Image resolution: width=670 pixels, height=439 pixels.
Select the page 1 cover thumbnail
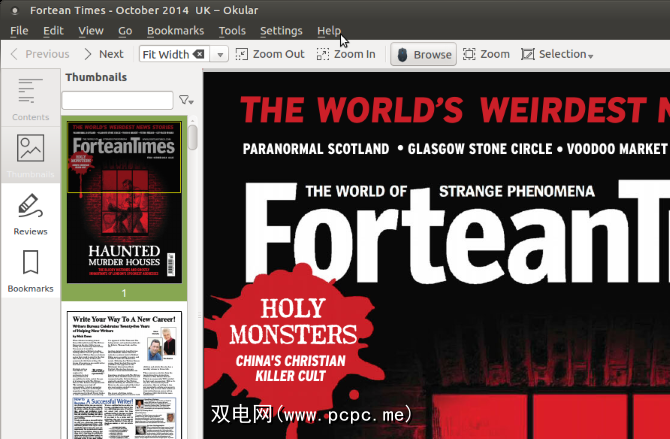(124, 202)
